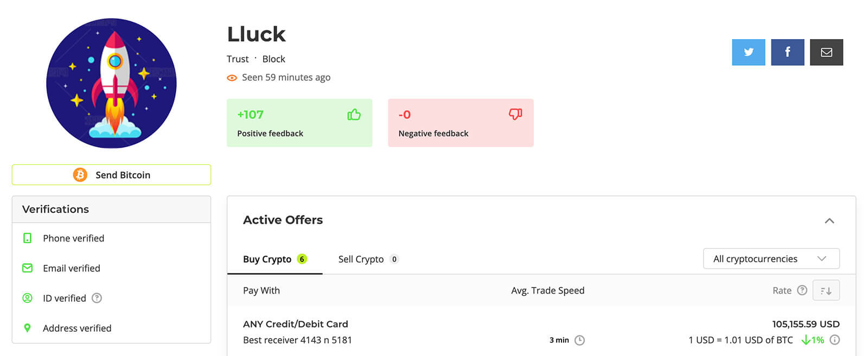Click the Trust link
868x356 pixels.
pyautogui.click(x=238, y=59)
